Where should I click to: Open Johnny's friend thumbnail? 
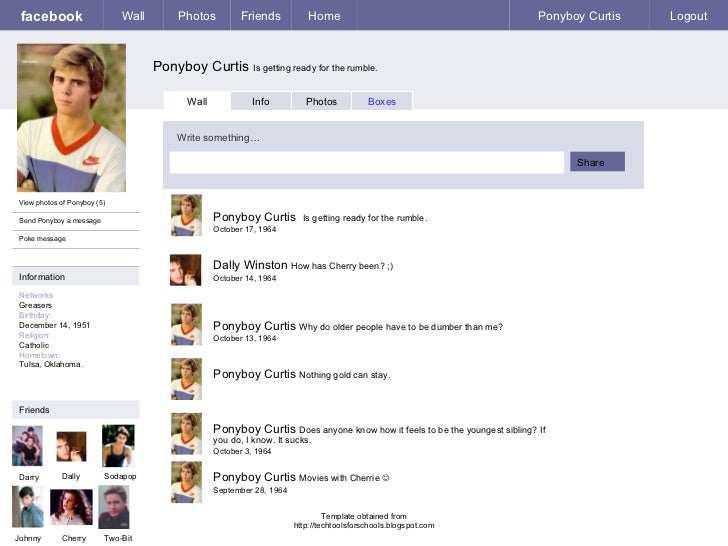click(28, 507)
